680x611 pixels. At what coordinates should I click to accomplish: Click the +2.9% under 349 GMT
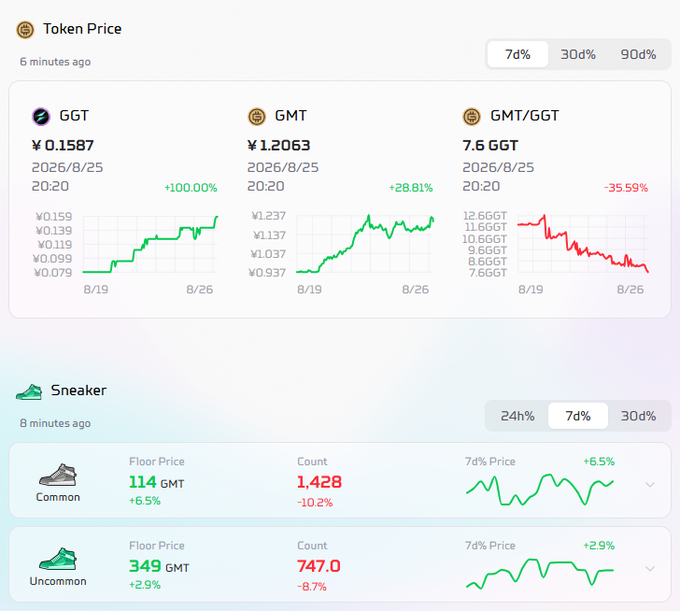pyautogui.click(x=145, y=585)
